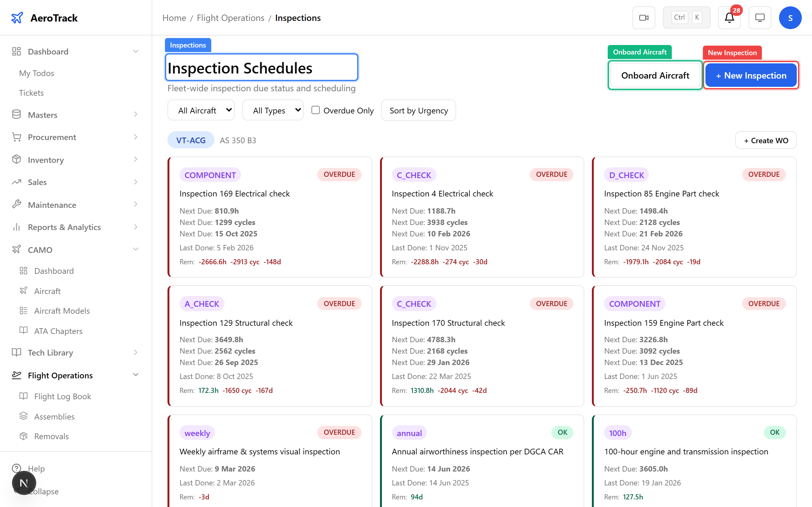Select the Assemblies item under Flight Operations
The image size is (812, 507).
[x=54, y=416]
